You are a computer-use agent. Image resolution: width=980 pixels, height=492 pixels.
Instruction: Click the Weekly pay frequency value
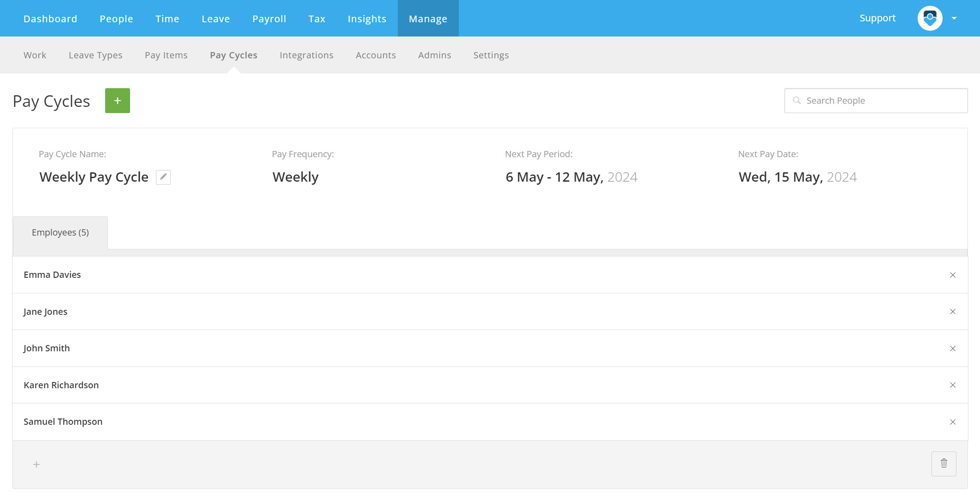click(x=295, y=177)
